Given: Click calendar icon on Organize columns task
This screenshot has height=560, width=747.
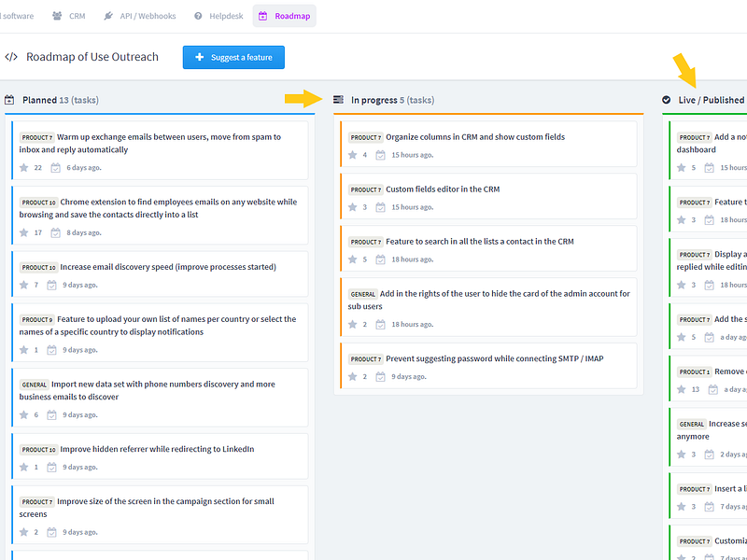Looking at the screenshot, I should 380,155.
